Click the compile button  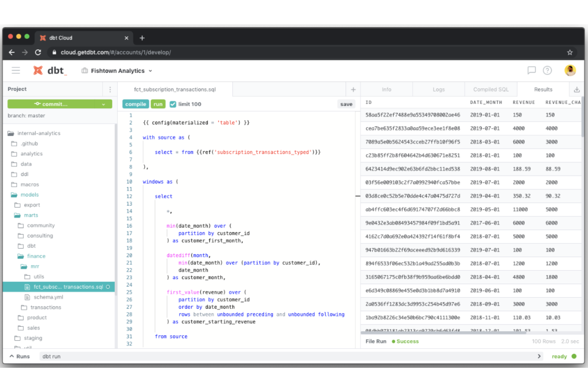[135, 104]
